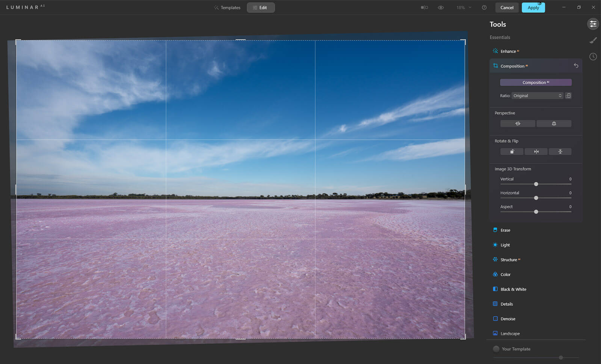The image size is (601, 364).
Task: Flip the image vertically
Action: [560, 152]
